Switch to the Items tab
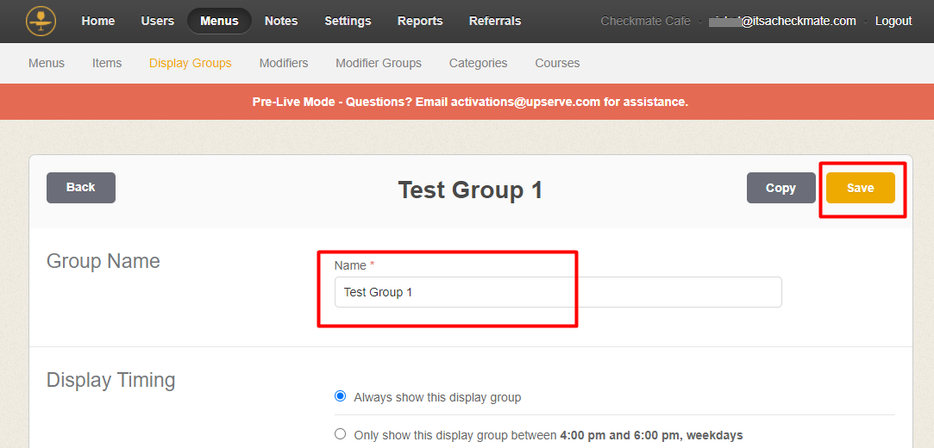 [107, 63]
